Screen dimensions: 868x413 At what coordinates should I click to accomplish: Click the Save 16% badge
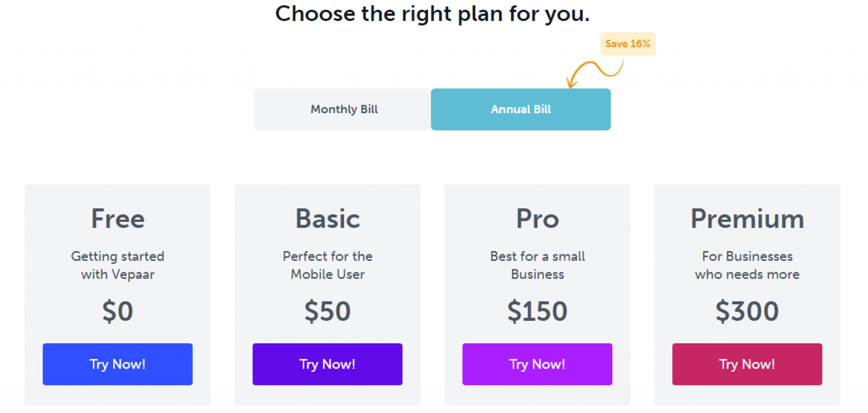[x=628, y=44]
